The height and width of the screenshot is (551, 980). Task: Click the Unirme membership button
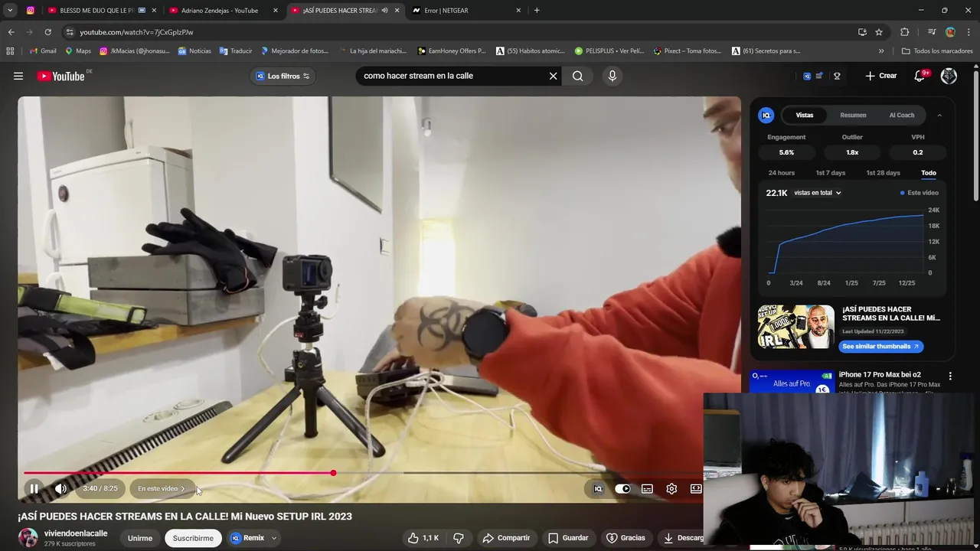click(140, 538)
